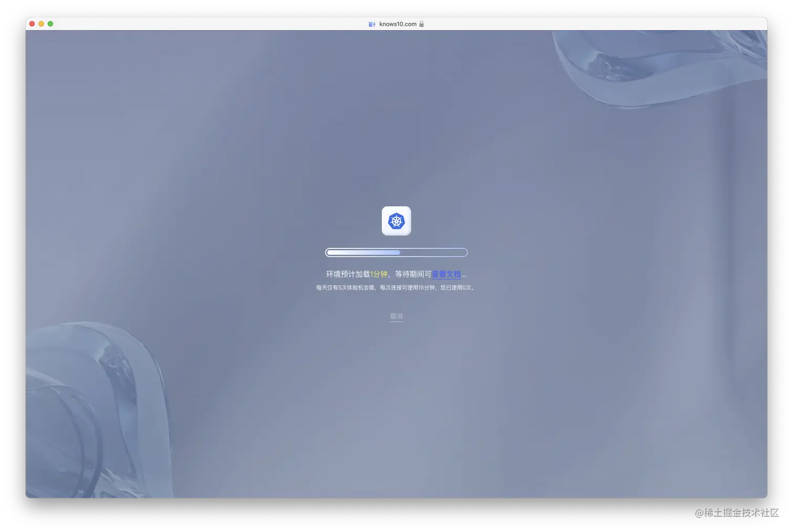Click the lock icon beside the URL
This screenshot has height=532, width=793.
(421, 24)
